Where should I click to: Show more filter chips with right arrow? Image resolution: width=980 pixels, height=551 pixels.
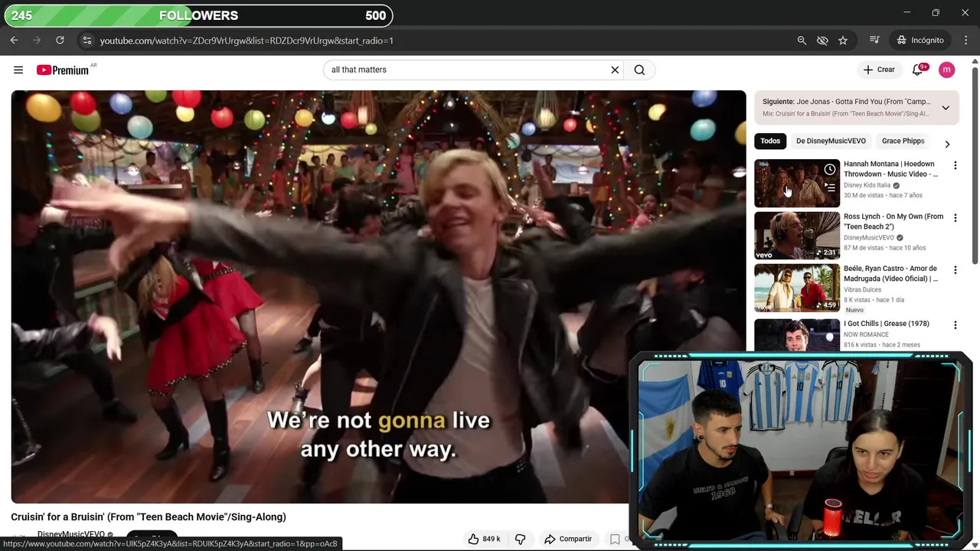pyautogui.click(x=947, y=144)
